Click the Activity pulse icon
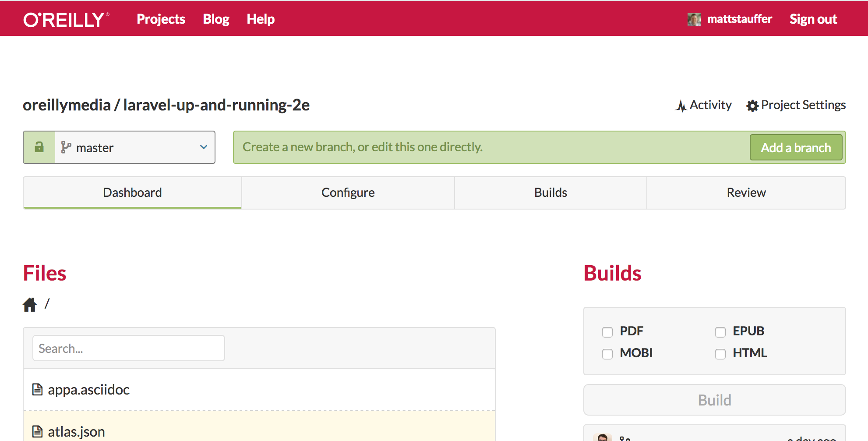Viewport: 868px width, 441px height. tap(681, 106)
